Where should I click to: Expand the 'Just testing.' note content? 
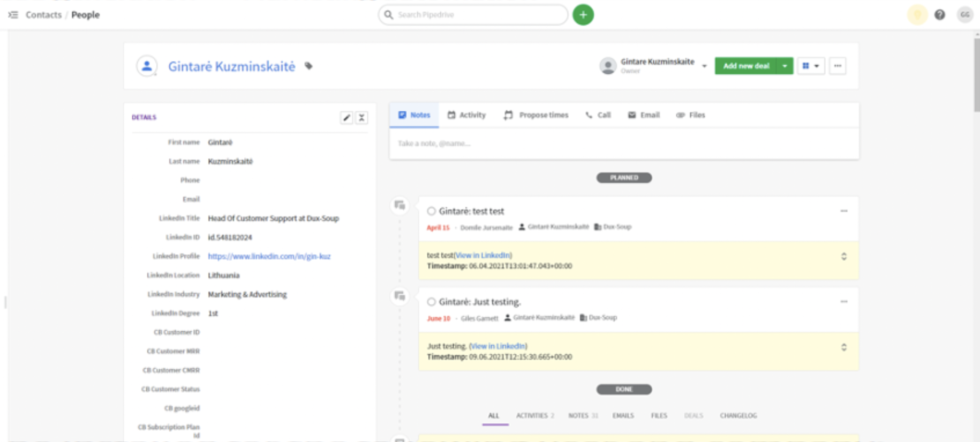point(844,347)
